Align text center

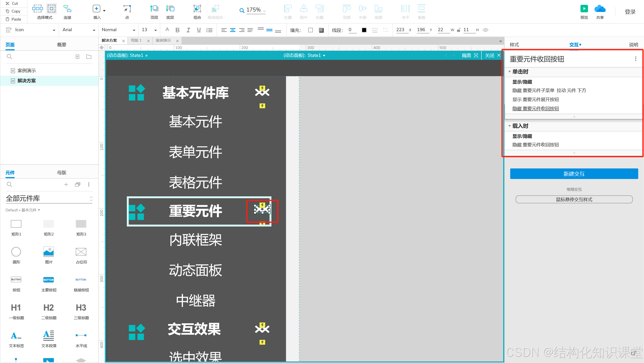point(233,30)
